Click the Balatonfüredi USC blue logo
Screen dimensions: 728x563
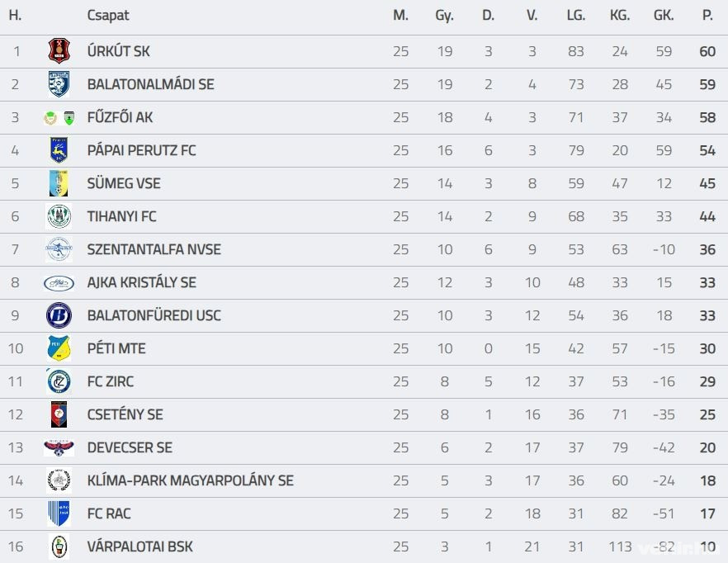(59, 315)
